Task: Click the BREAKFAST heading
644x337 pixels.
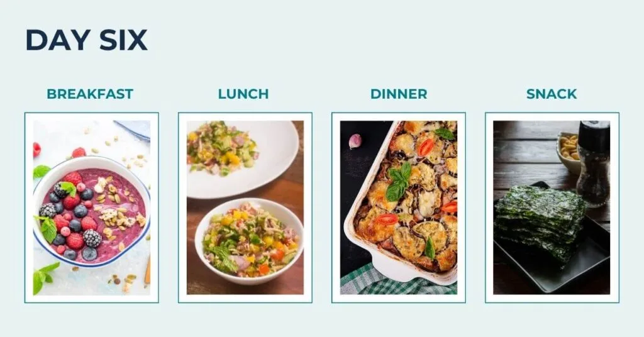Action: coord(90,94)
